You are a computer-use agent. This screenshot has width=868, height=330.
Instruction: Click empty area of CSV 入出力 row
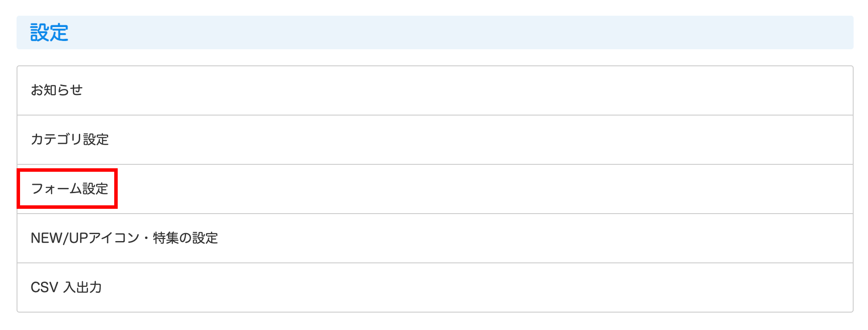[436, 287]
